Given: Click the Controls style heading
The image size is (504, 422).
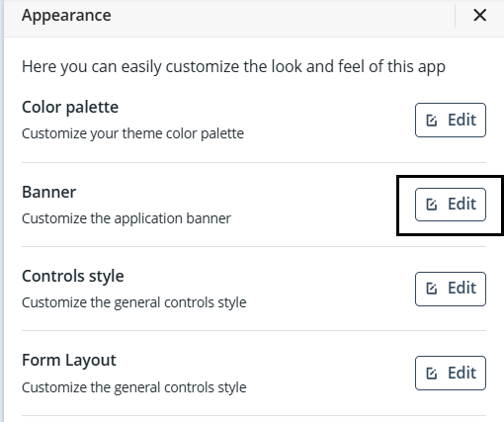Looking at the screenshot, I should coord(73,276).
